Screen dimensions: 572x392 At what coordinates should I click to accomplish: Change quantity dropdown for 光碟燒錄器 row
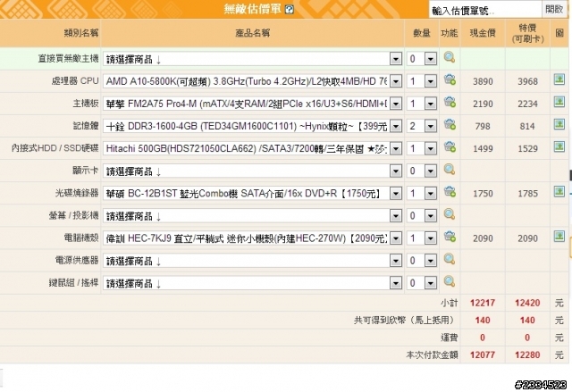pos(422,194)
